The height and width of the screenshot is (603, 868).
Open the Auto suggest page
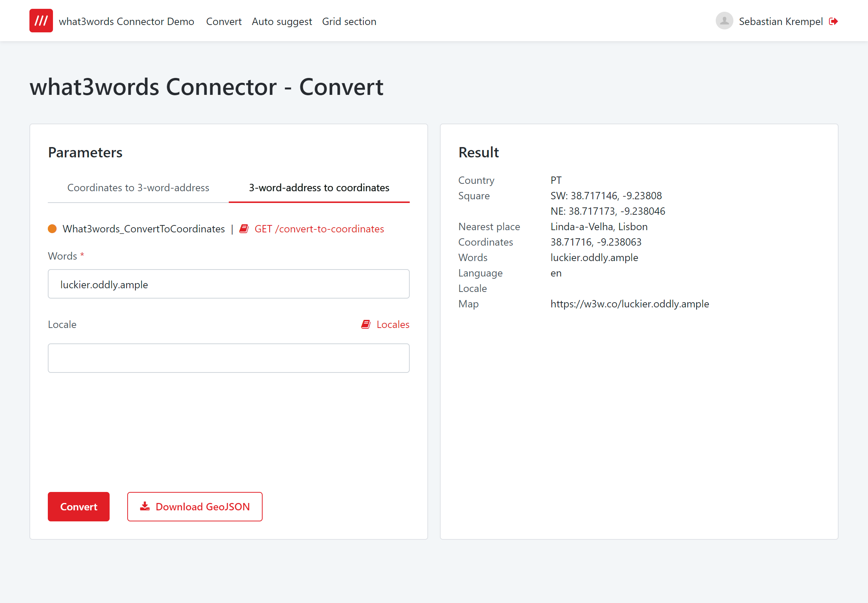click(281, 22)
